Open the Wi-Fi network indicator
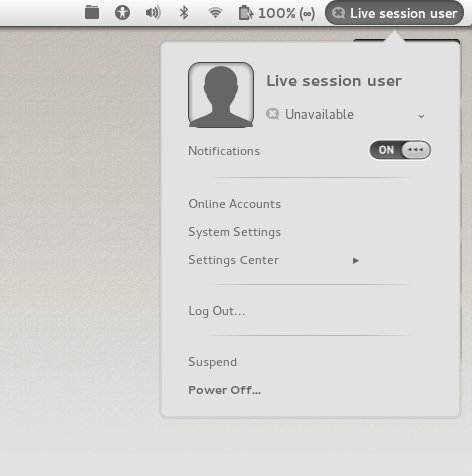472x476 pixels. click(215, 13)
